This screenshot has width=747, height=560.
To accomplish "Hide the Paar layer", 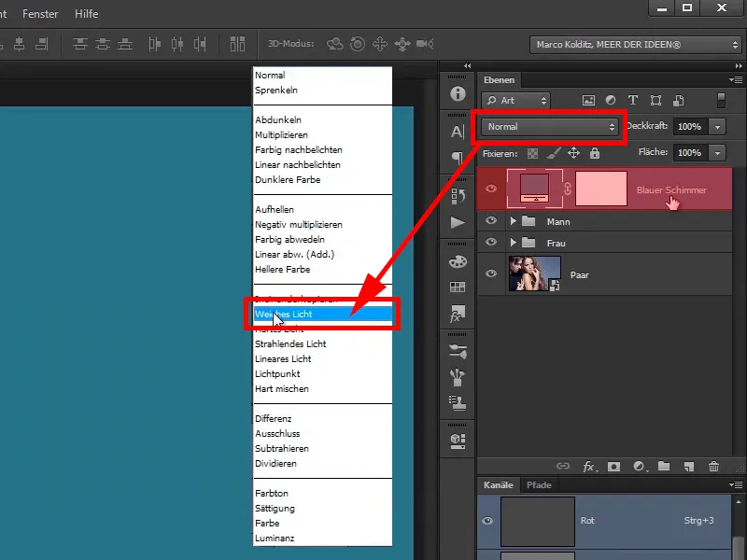I will point(491,273).
